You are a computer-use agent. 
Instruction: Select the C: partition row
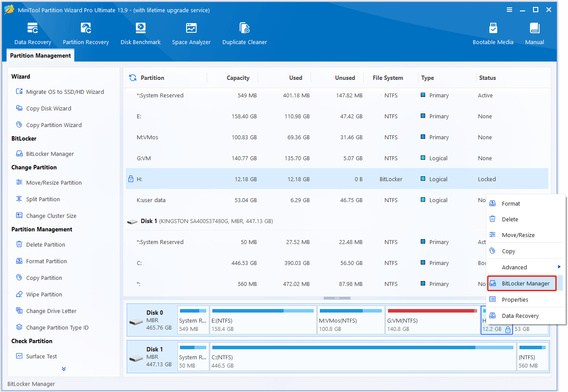pos(306,263)
